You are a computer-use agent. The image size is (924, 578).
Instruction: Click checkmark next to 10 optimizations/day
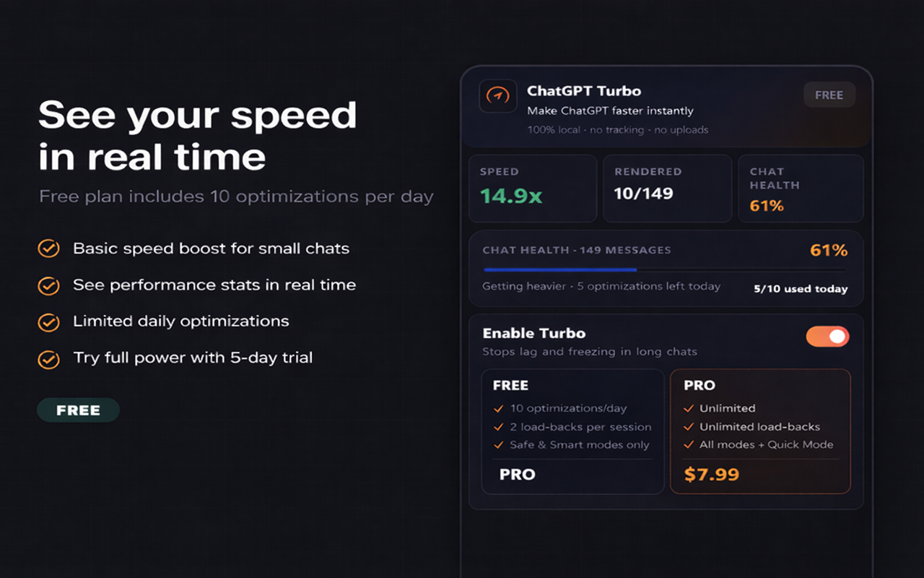pyautogui.click(x=498, y=408)
